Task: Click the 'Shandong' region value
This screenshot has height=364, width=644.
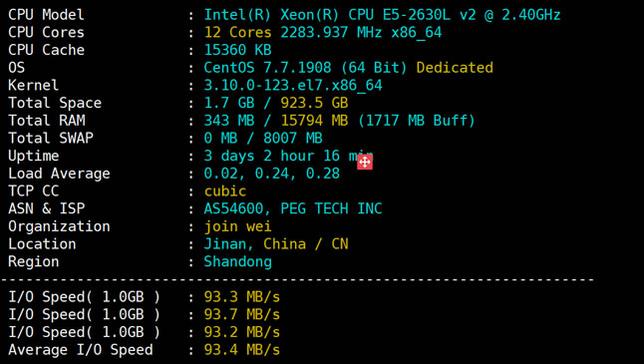Action: click(238, 262)
